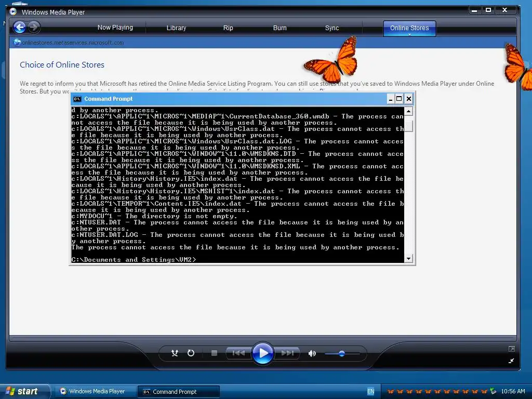Click the globe icon beside the store address
Image resolution: width=532 pixels, height=399 pixels.
tap(17, 43)
